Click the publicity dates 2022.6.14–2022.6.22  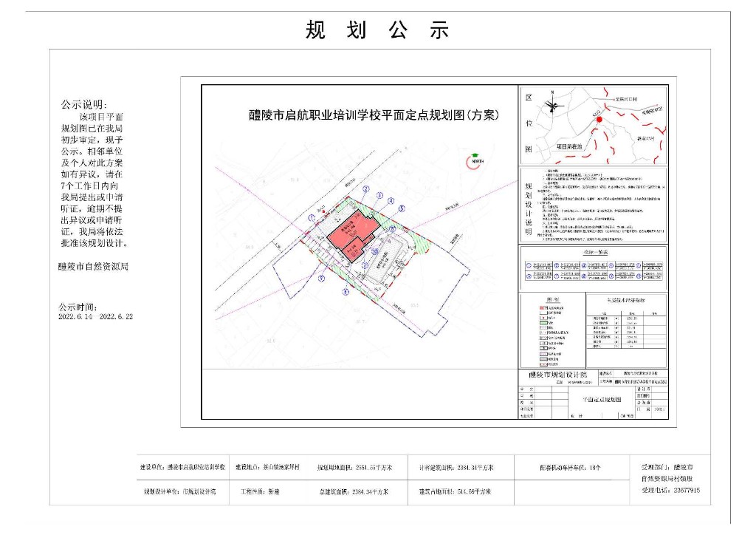point(95,316)
